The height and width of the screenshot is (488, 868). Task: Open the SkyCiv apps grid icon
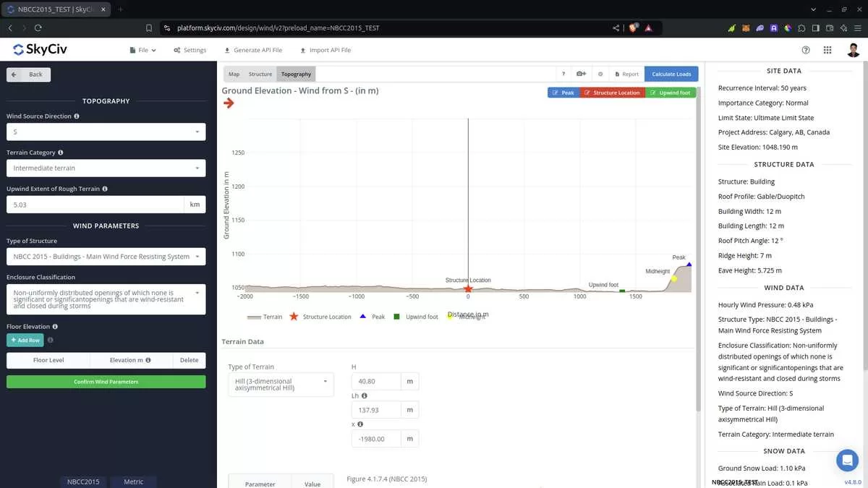click(x=827, y=50)
